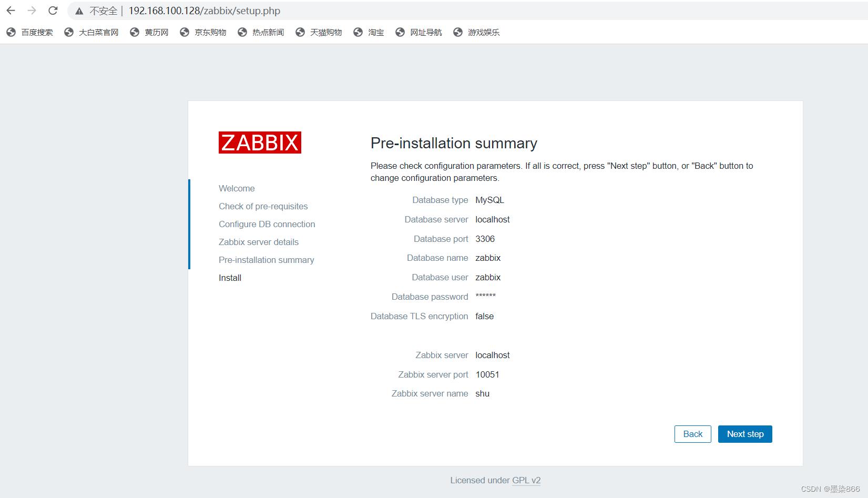Select the Pre-installation summary step in sidebar
This screenshot has width=868, height=498.
(267, 260)
